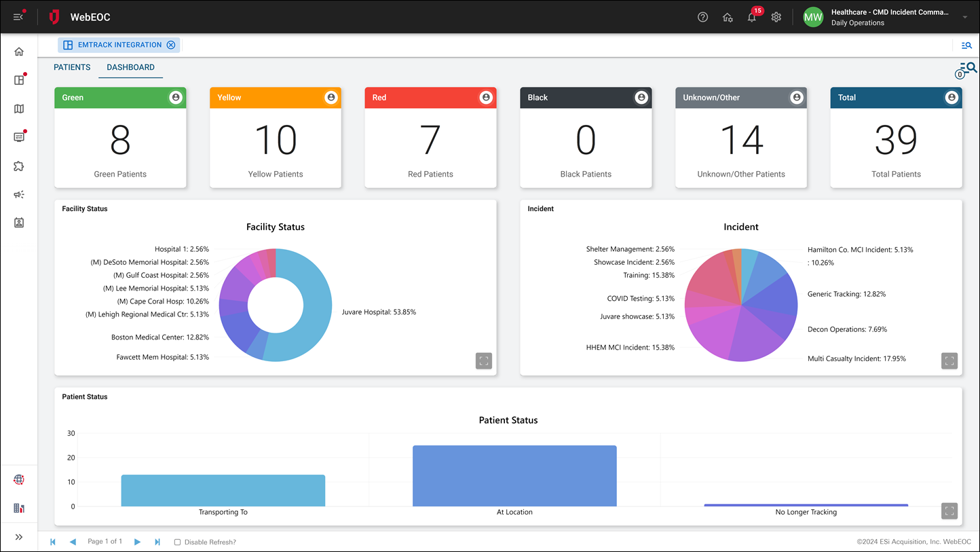Show patients on the Green count card
980x552 pixels.
(176, 97)
